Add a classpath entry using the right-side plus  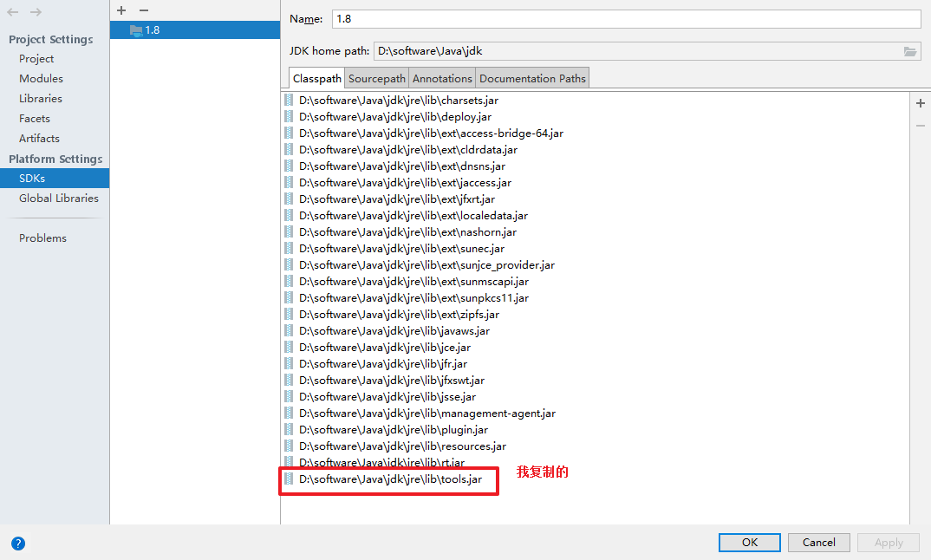tap(921, 103)
